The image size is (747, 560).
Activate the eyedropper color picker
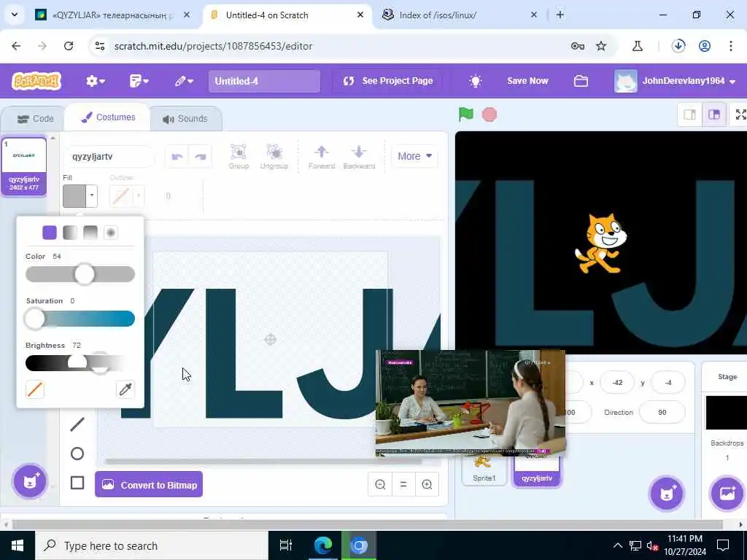coord(125,389)
